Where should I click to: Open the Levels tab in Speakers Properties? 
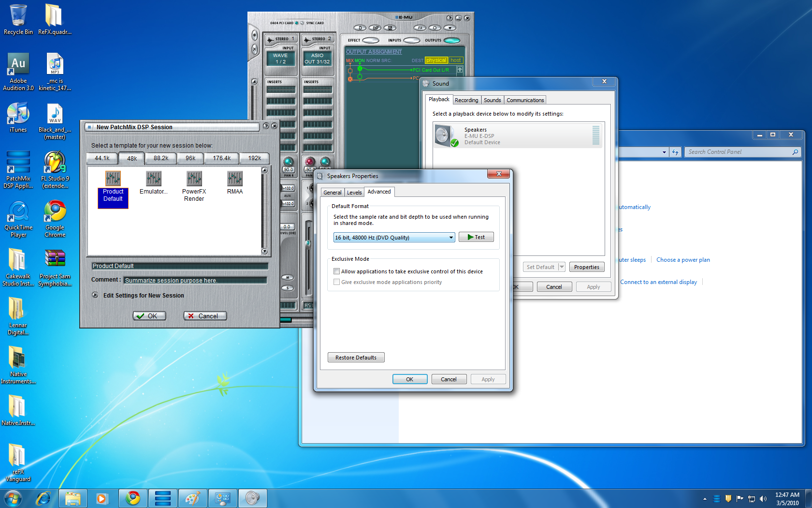[354, 192]
